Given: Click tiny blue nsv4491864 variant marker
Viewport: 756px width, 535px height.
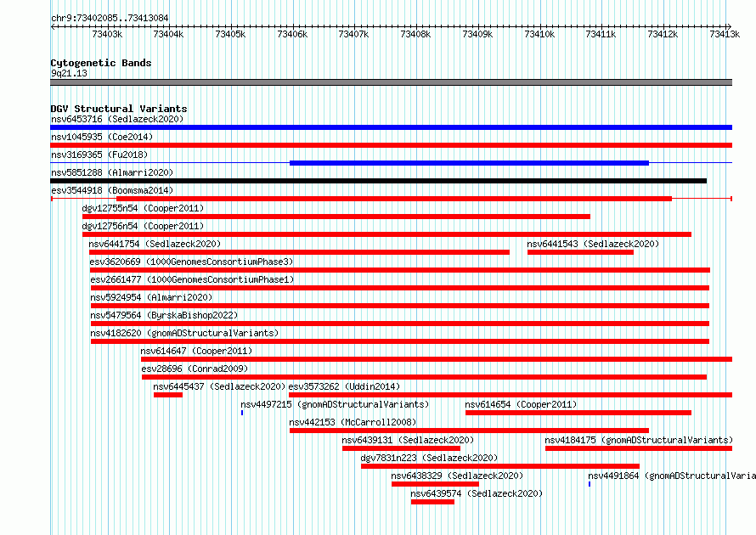Looking at the screenshot, I should (590, 484).
